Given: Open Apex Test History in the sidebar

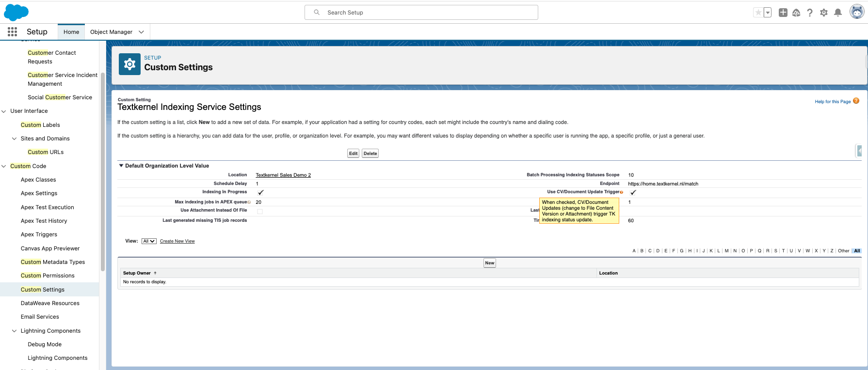Looking at the screenshot, I should point(44,221).
